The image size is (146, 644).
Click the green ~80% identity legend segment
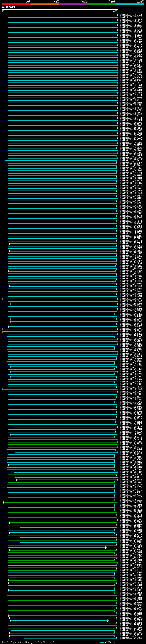[101, 4]
